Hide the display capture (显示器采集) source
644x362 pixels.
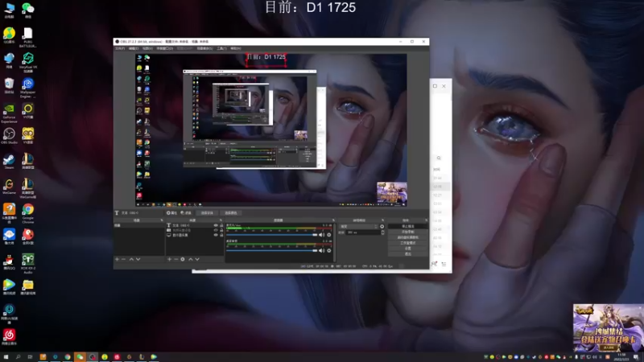216,235
